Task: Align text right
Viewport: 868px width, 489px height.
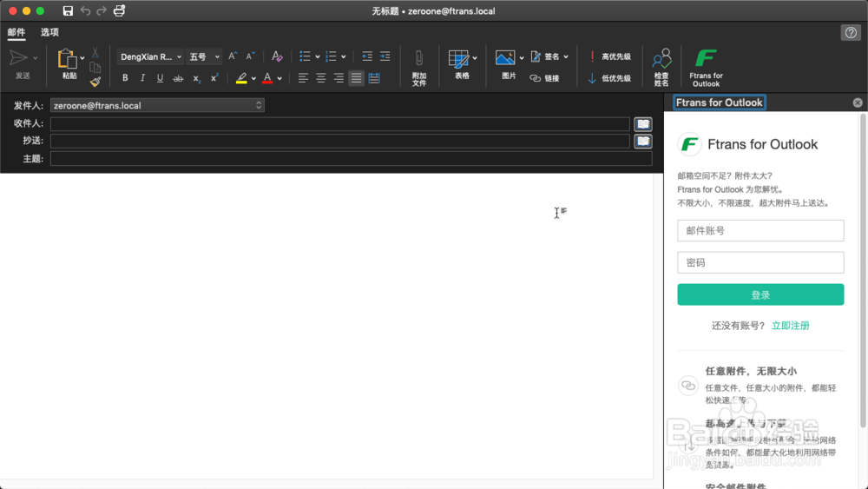Action: (339, 78)
